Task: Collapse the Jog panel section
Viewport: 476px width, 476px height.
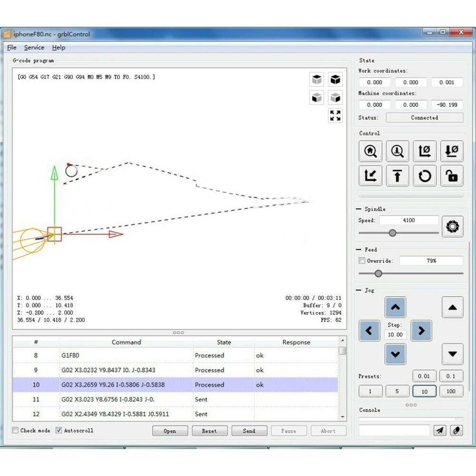Action: pos(359,290)
